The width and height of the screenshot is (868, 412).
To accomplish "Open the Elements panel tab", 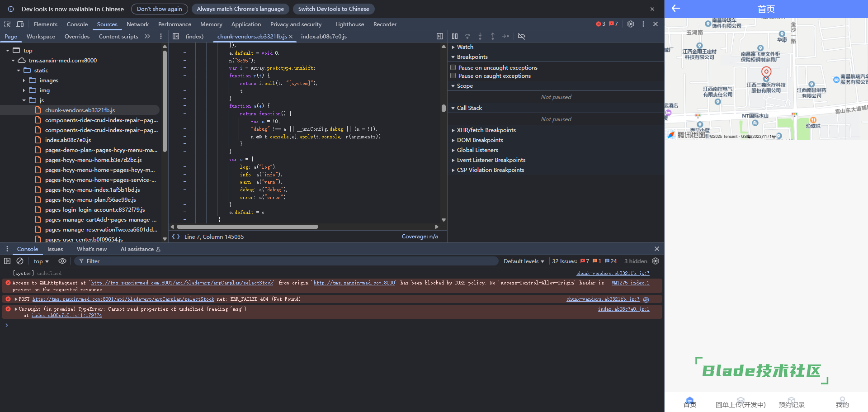I will (x=45, y=24).
